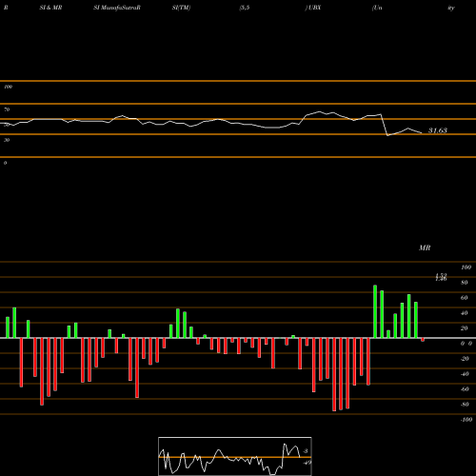Image resolution: width=476 pixels, height=476 pixels.
Task: Click the MR axis label '-40'
Action: 465,374
